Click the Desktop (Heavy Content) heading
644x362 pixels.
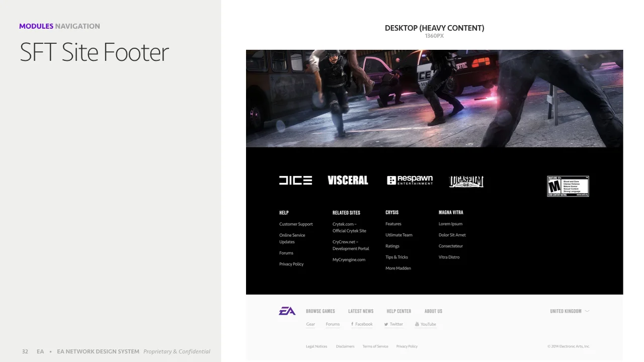(435, 28)
